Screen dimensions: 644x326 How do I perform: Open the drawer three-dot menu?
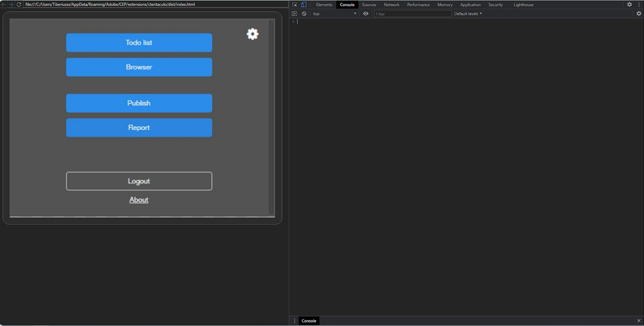pos(295,321)
